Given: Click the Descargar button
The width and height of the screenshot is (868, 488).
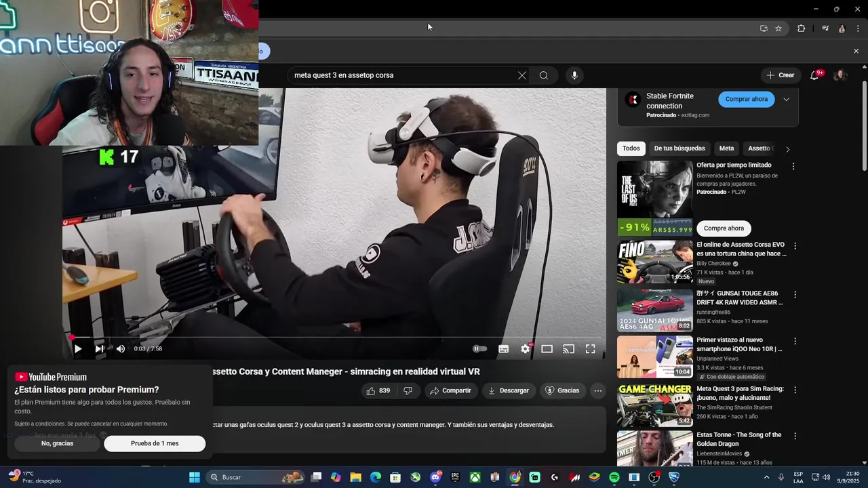Looking at the screenshot, I should [509, 390].
